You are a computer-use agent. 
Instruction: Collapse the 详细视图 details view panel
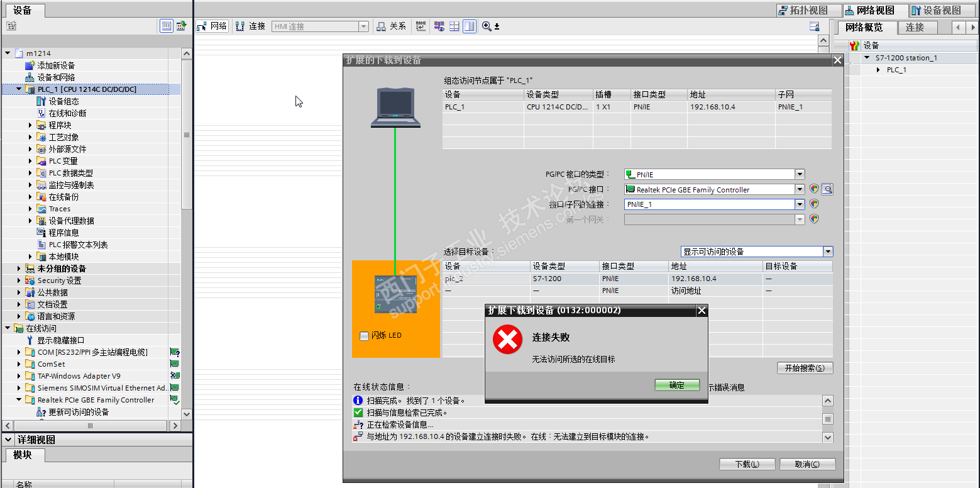pos(8,440)
